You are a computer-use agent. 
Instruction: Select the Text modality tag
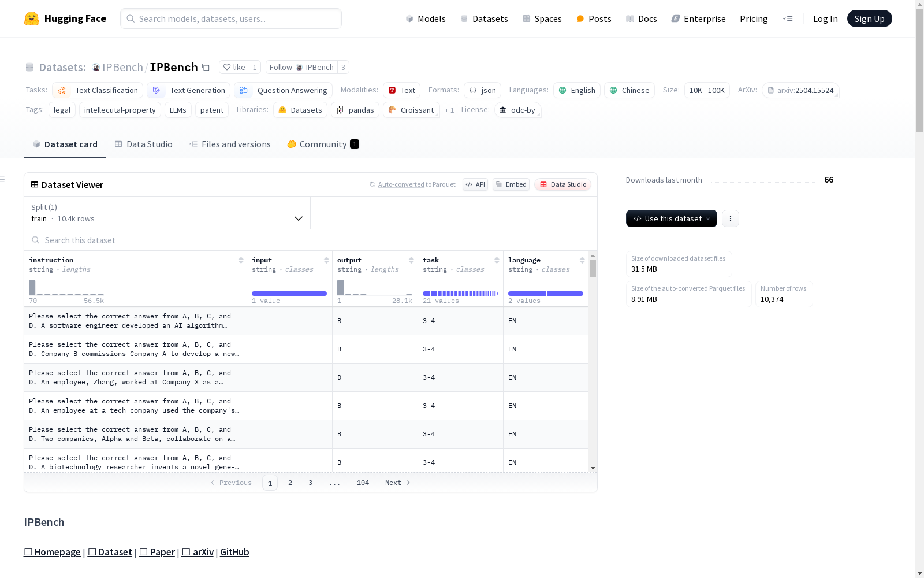pyautogui.click(x=401, y=90)
